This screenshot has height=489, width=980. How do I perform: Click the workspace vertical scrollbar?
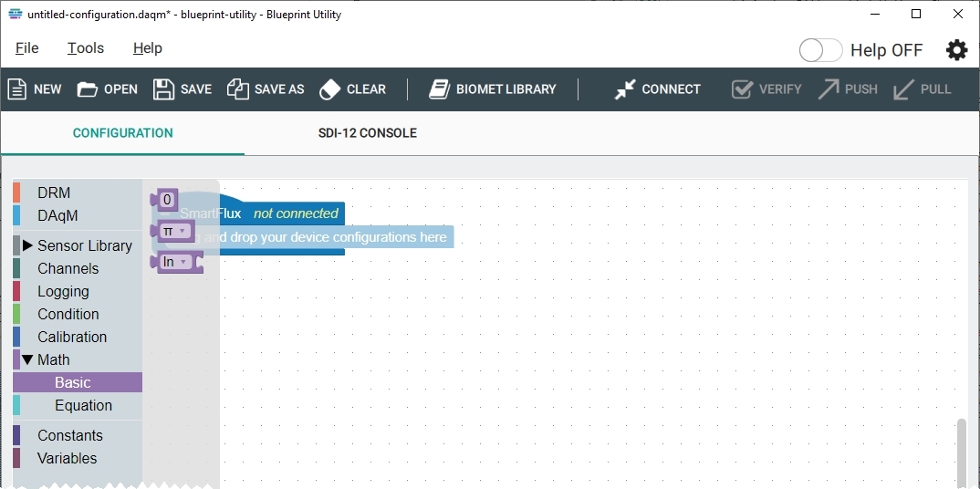[x=961, y=453]
